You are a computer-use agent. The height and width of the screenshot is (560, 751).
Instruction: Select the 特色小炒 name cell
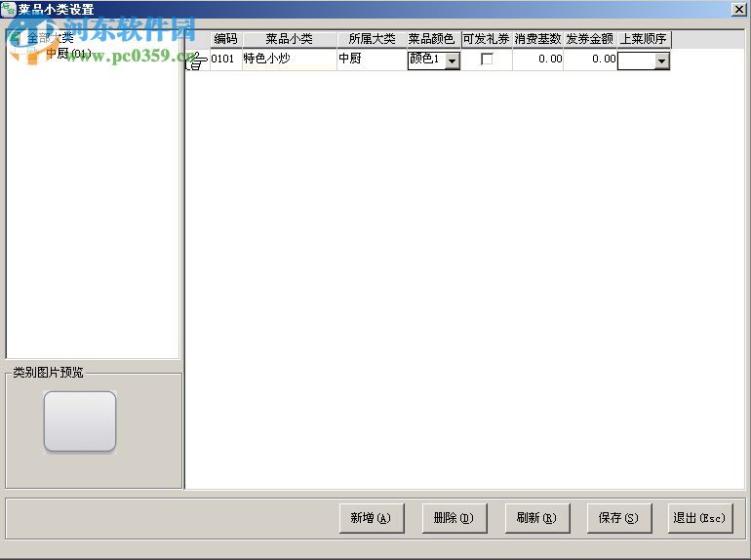click(x=290, y=59)
